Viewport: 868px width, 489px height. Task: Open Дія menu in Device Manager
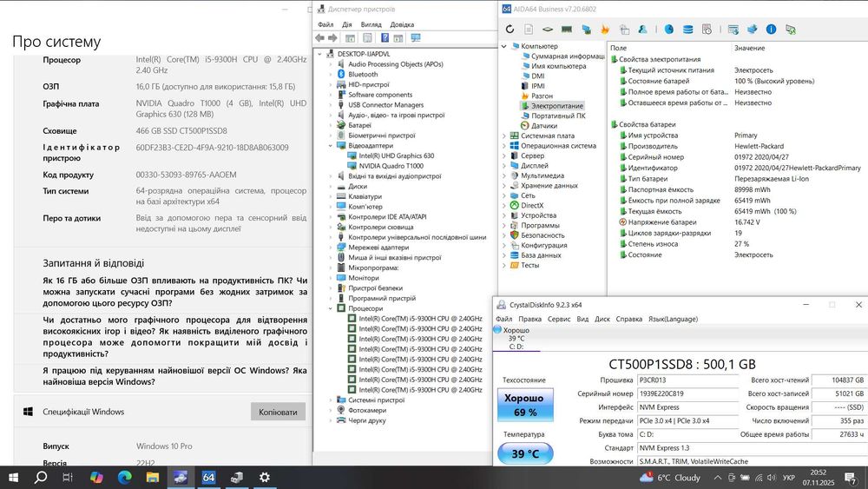tap(346, 24)
